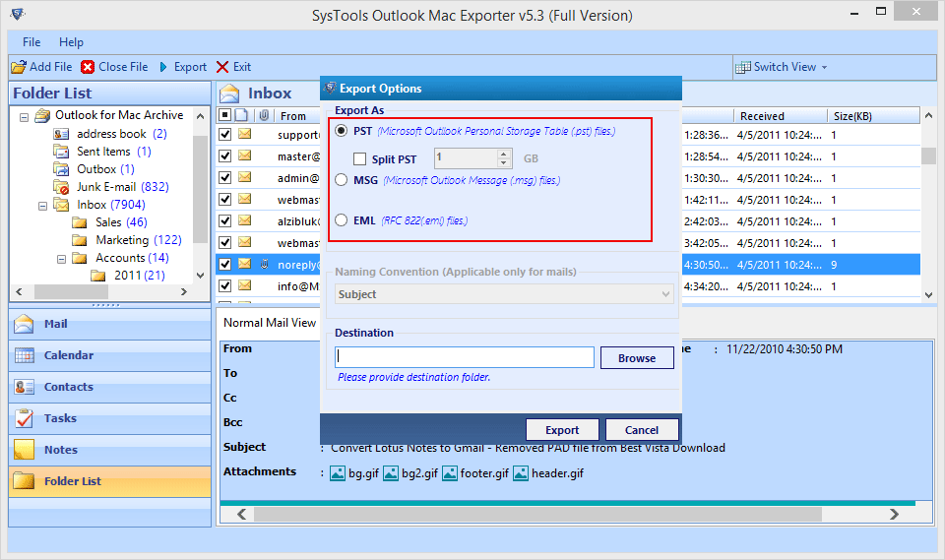Click the large Inbox envelope icon
The width and height of the screenshot is (945, 560).
(x=229, y=93)
